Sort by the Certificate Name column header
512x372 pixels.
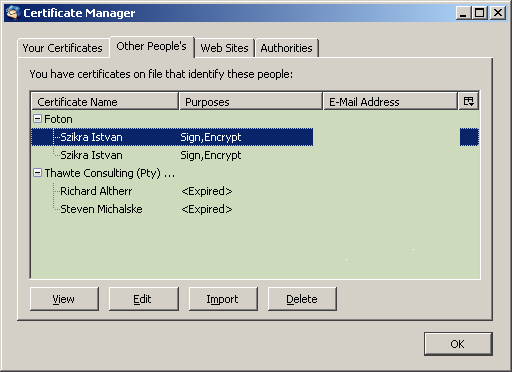[x=105, y=101]
